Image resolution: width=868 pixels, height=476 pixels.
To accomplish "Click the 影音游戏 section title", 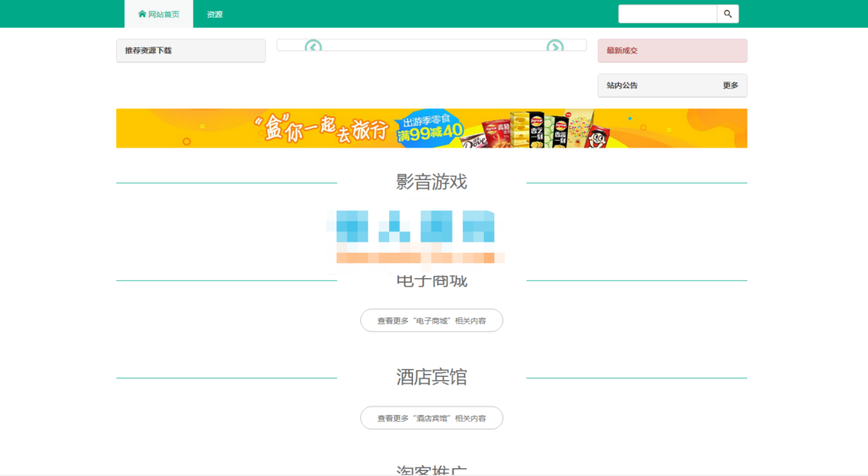I will point(431,182).
